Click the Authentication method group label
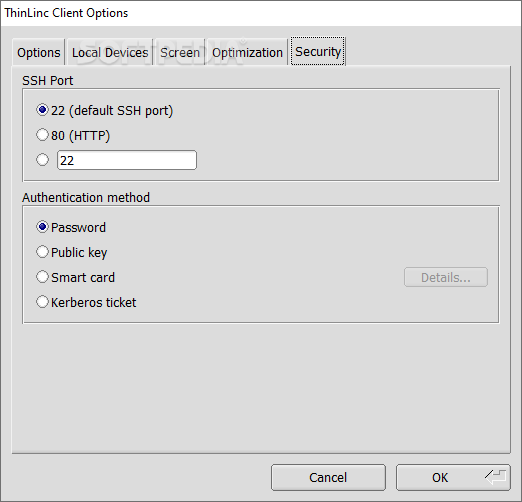 point(86,198)
